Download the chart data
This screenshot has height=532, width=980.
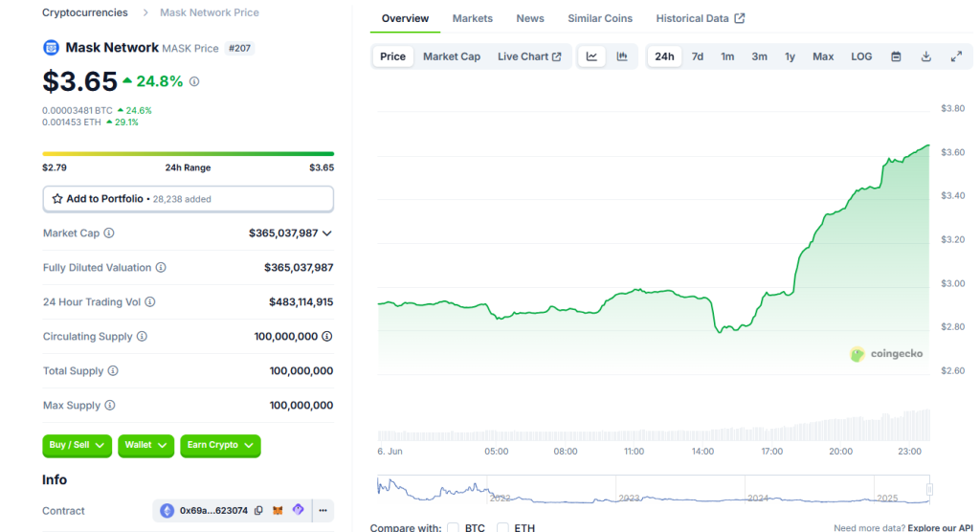tap(926, 56)
